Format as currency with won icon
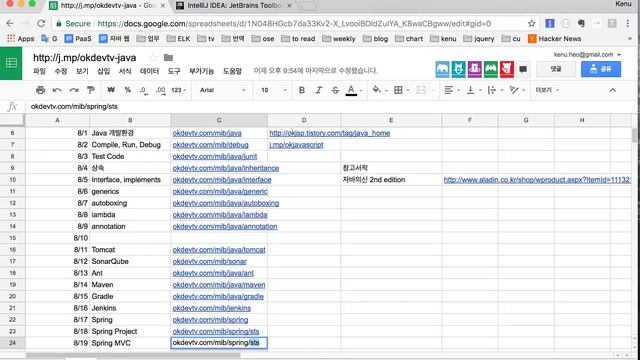The height and width of the screenshot is (360, 640). pyautogui.click(x=111, y=90)
